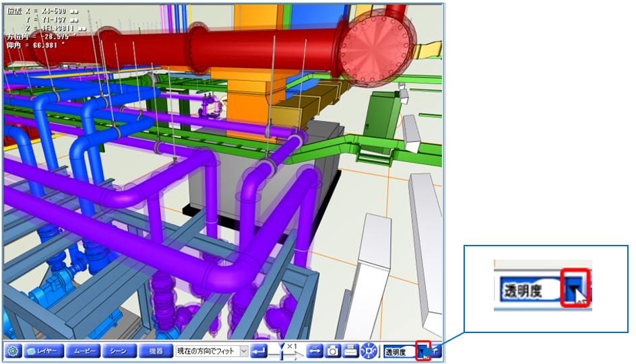Click the 機器 (Equipment) button
Image resolution: width=636 pixels, height=364 pixels.
(x=156, y=351)
